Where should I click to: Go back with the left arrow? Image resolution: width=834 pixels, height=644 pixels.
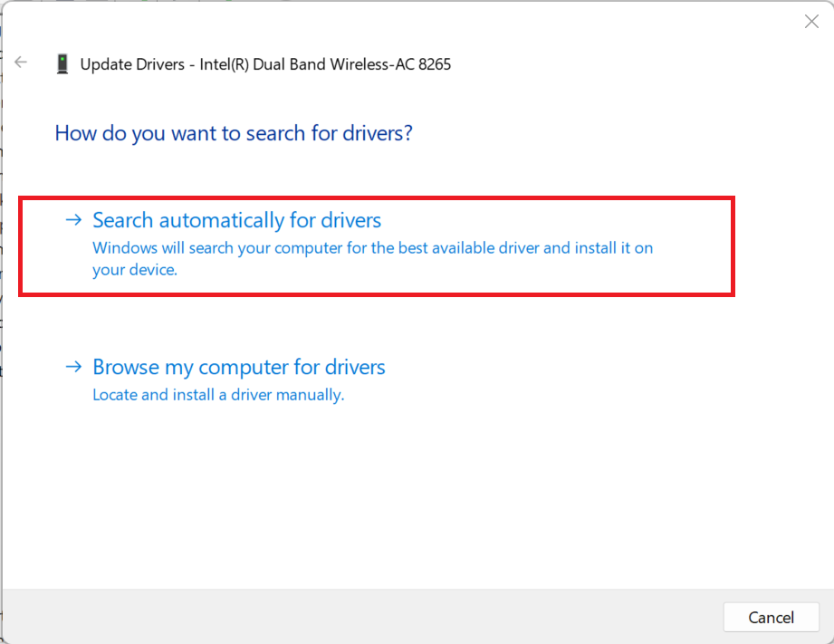tap(21, 62)
